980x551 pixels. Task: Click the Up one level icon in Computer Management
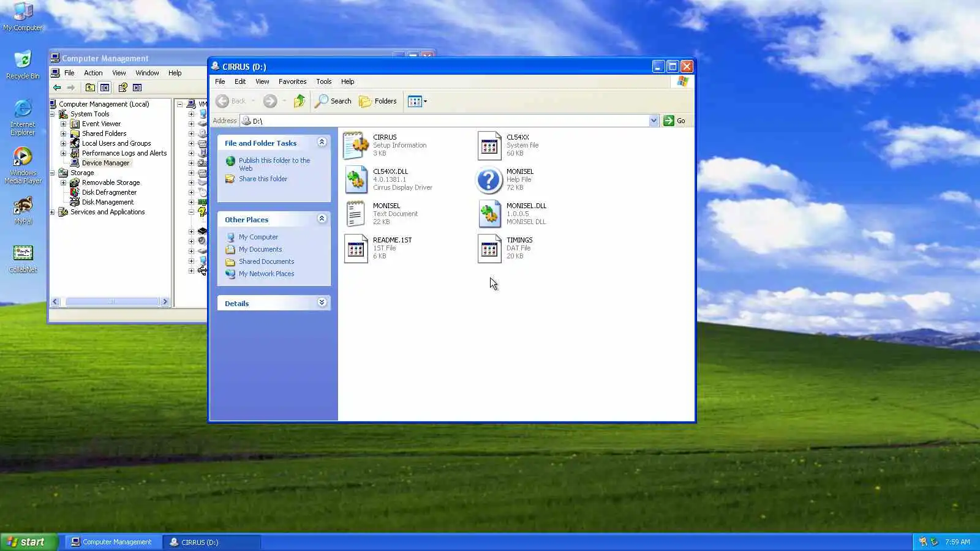tap(90, 88)
